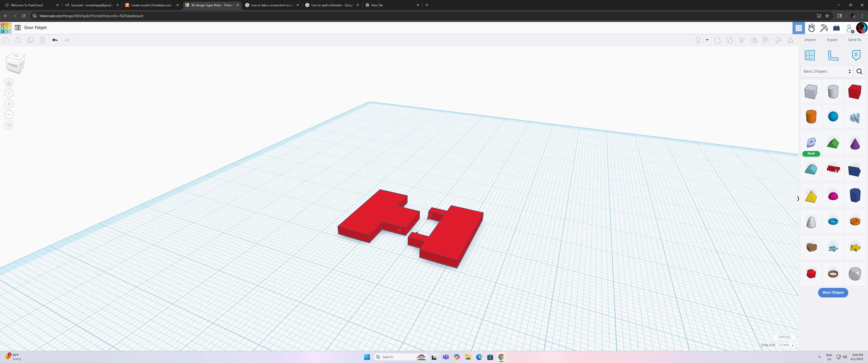Search shapes with the magnifier icon
868x363 pixels.
[x=859, y=71]
